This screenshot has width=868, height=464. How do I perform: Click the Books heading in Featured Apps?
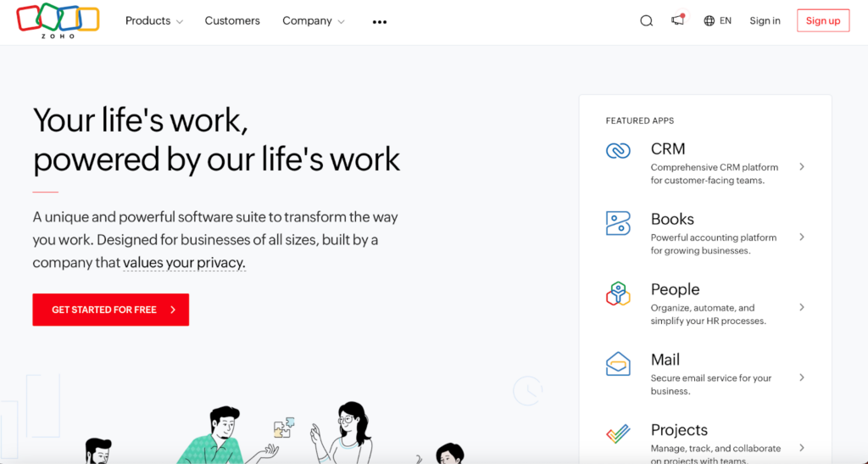click(x=672, y=219)
